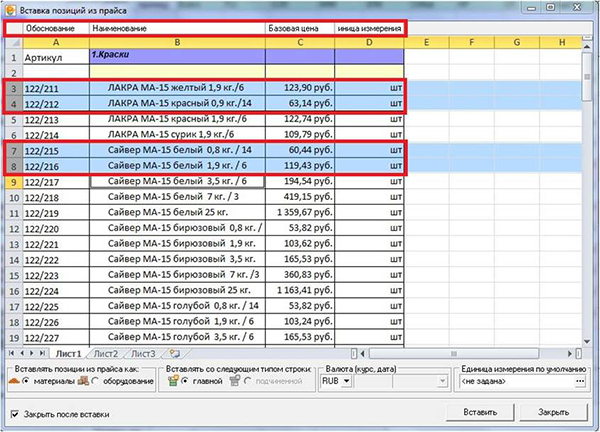Click the vertical scrollbar up arrow

point(587,46)
